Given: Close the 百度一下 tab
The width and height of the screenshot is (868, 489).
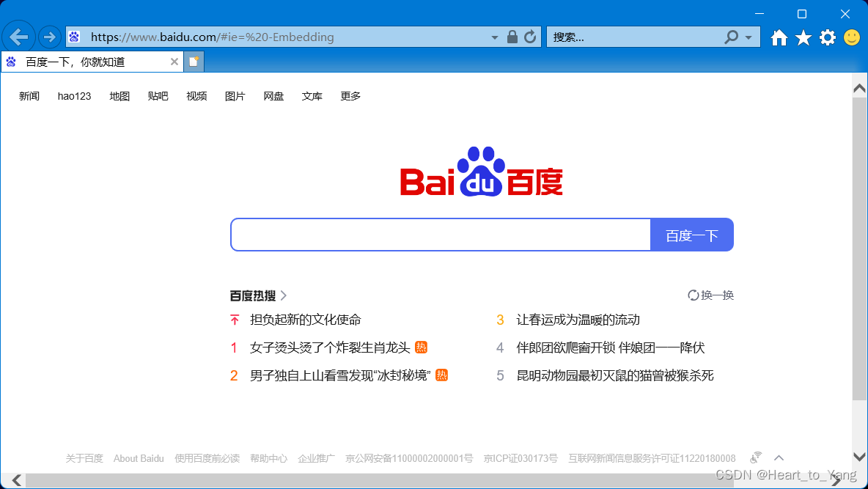Looking at the screenshot, I should 174,62.
